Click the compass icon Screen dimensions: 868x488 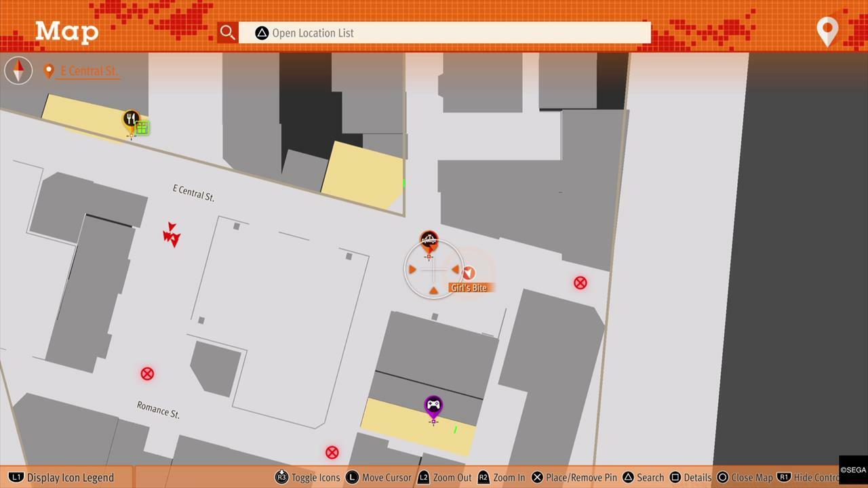(x=18, y=70)
